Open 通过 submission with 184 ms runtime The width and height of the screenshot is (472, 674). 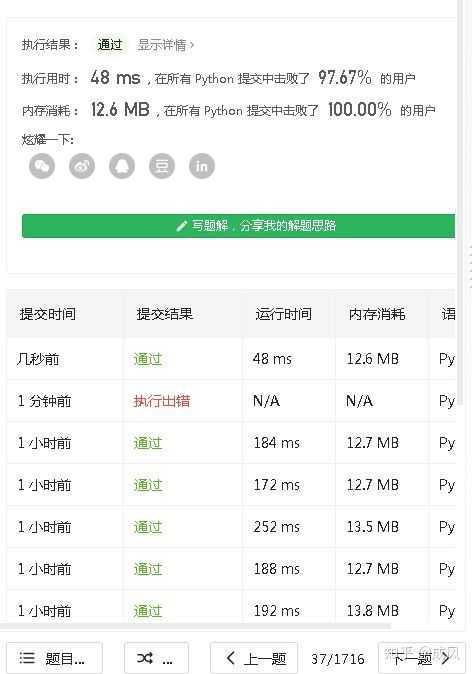147,443
